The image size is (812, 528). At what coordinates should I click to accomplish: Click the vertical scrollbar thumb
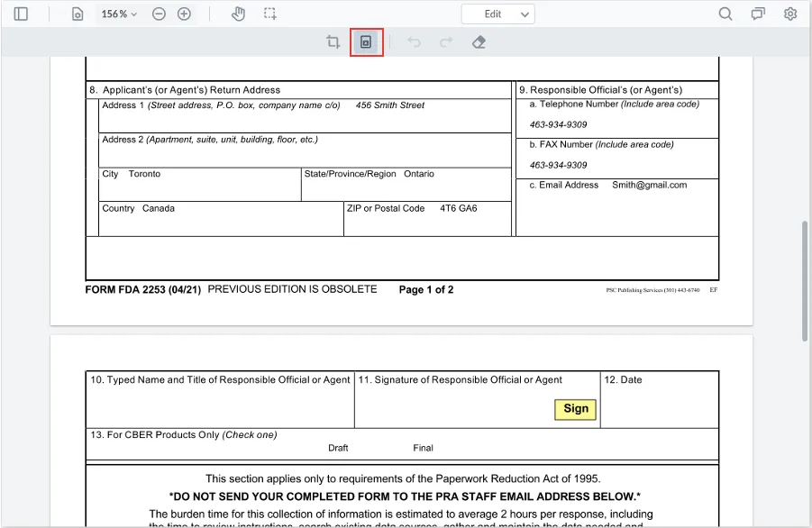pyautogui.click(x=804, y=281)
